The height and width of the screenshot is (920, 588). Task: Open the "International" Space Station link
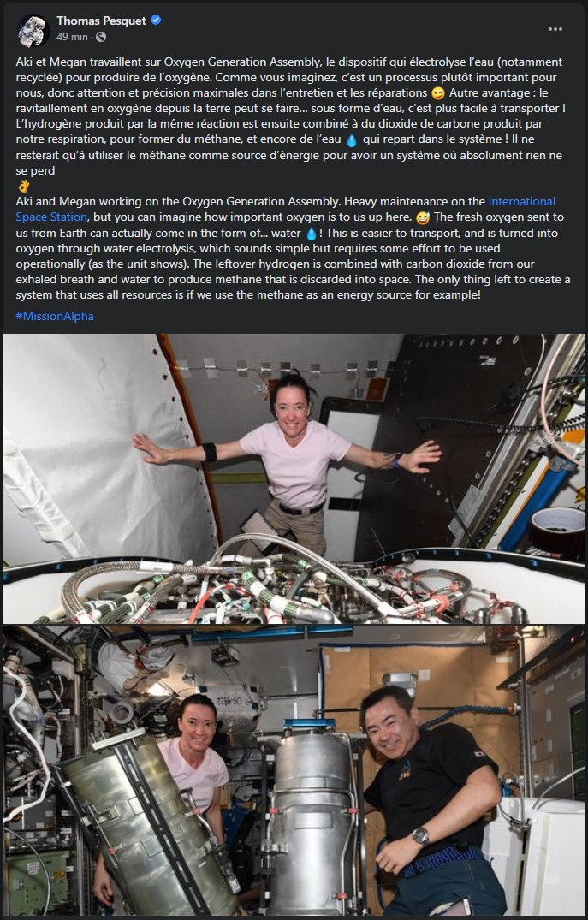click(522, 202)
